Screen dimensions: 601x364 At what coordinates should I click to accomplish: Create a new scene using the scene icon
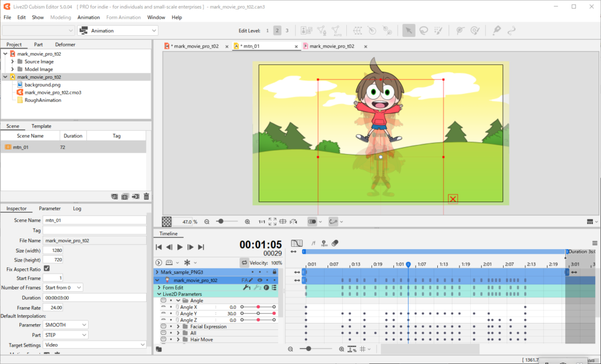pos(114,196)
